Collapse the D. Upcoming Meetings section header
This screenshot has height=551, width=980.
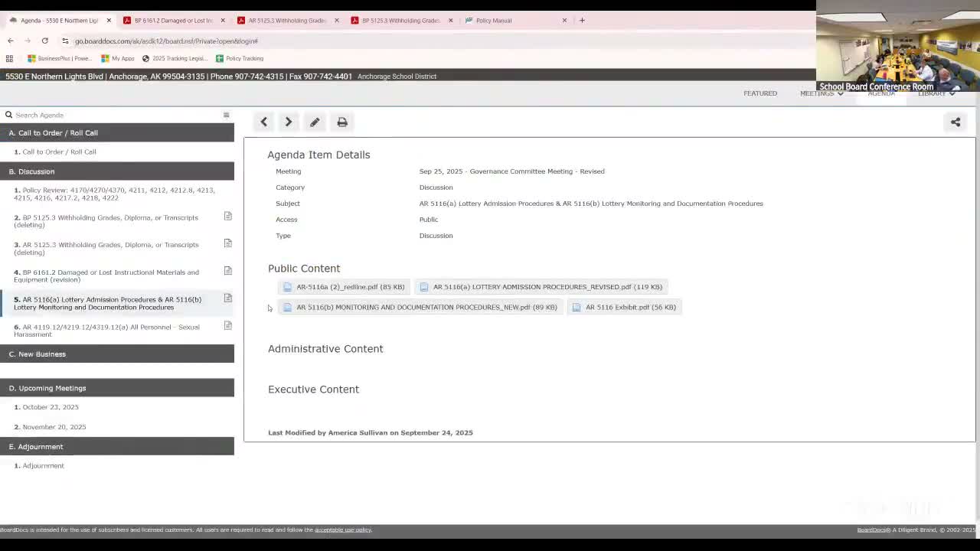click(117, 388)
